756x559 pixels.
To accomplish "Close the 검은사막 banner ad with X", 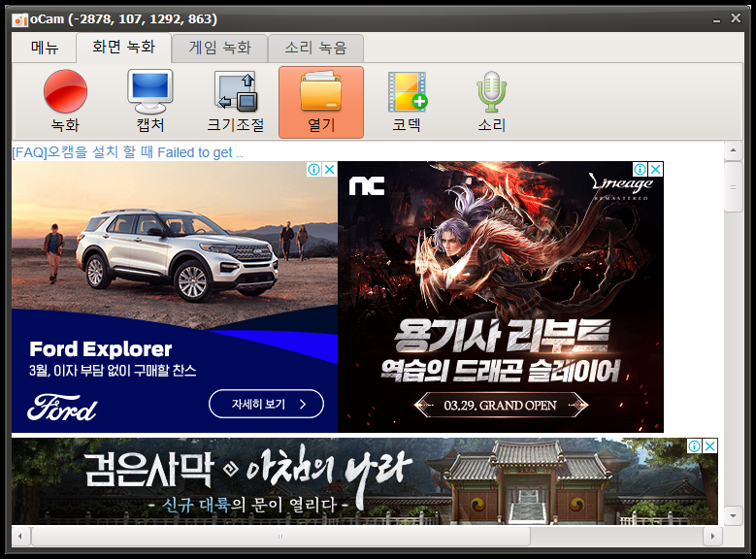I will 709,446.
